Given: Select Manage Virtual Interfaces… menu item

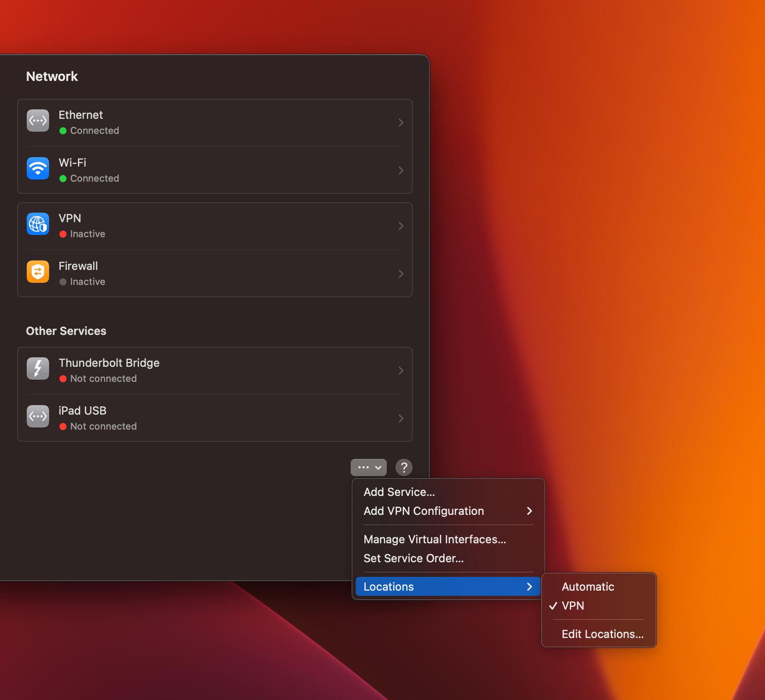Looking at the screenshot, I should click(x=448, y=539).
